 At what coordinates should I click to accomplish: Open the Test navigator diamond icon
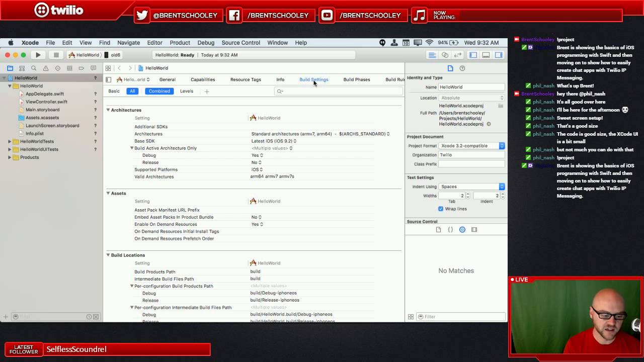57,68
